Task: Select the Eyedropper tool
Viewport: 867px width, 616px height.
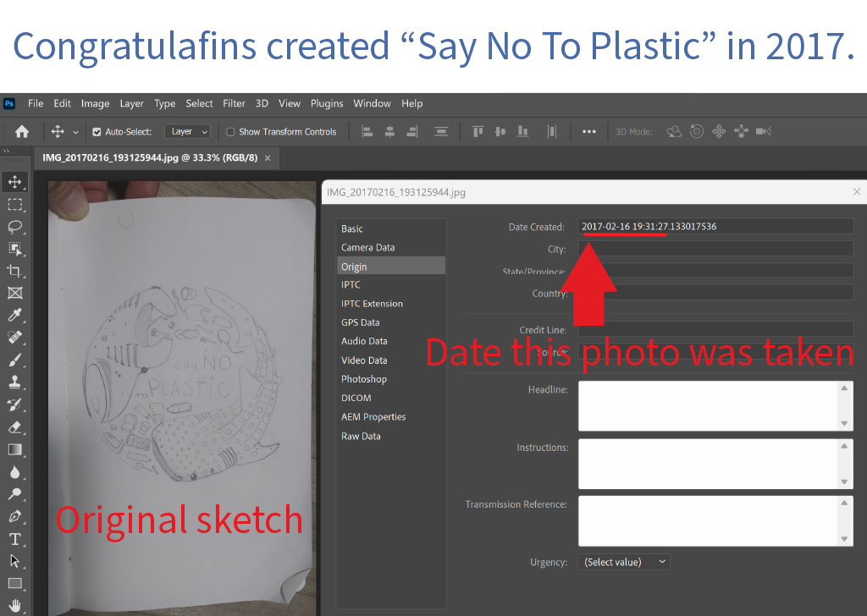Action: 15,315
